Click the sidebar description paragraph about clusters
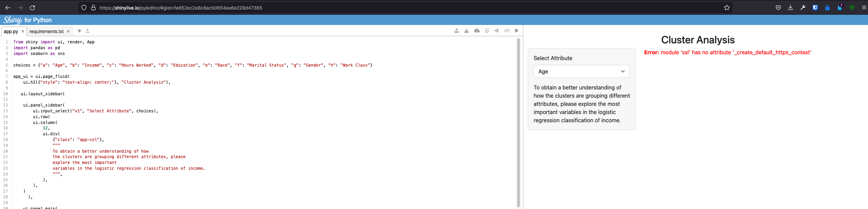 click(582, 104)
